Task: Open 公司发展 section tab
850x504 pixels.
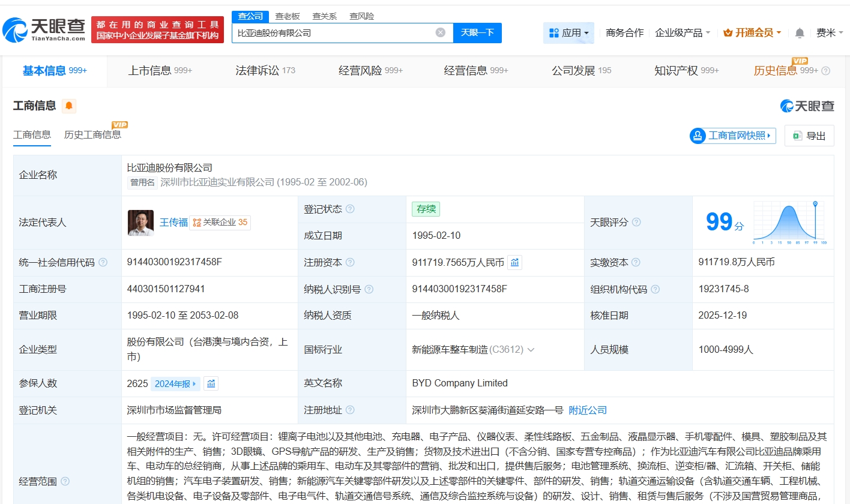Action: [x=581, y=71]
